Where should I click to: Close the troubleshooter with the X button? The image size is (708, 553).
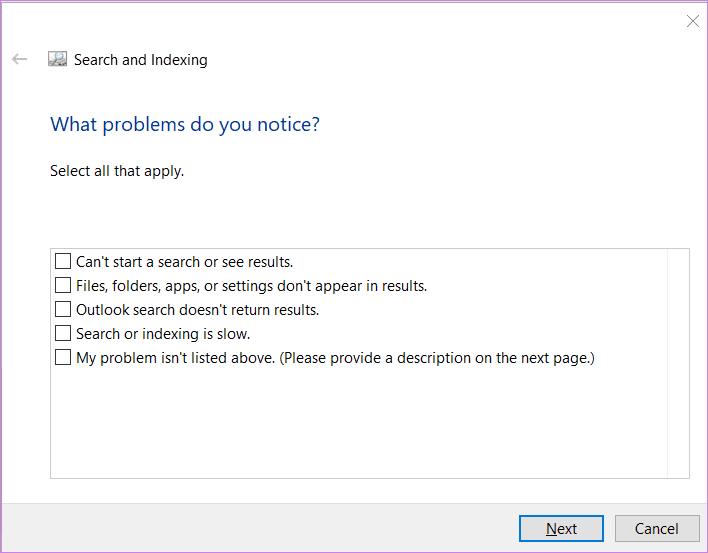(x=693, y=21)
